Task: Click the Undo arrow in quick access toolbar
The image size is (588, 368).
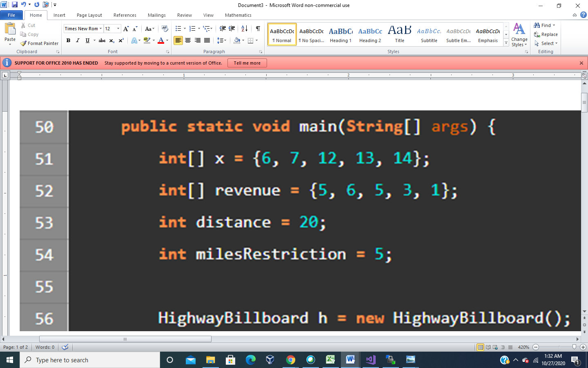Action: (x=24, y=5)
